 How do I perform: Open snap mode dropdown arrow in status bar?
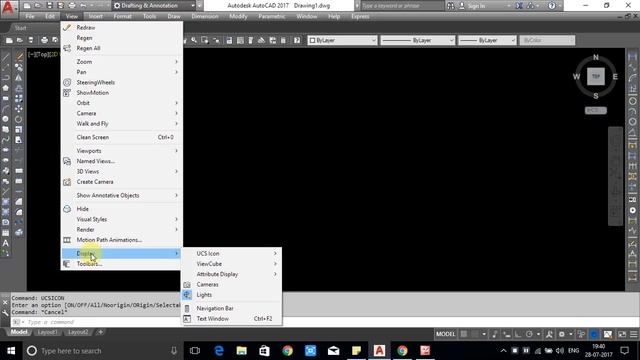(484, 334)
